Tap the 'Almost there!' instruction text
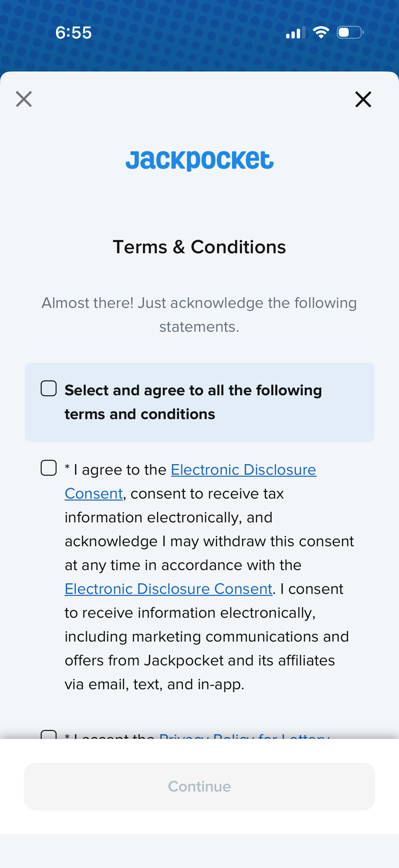 199,314
